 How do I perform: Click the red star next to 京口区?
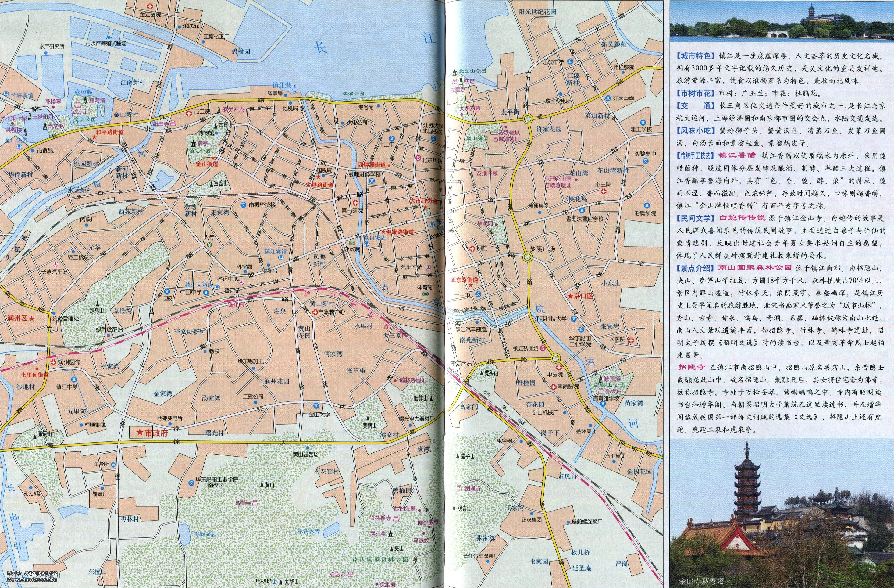tap(570, 297)
